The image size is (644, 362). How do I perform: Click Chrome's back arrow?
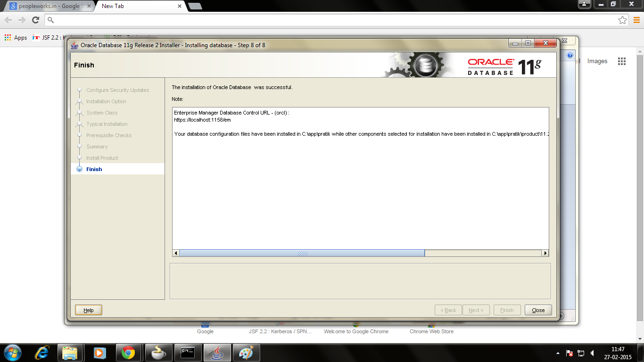click(8, 20)
